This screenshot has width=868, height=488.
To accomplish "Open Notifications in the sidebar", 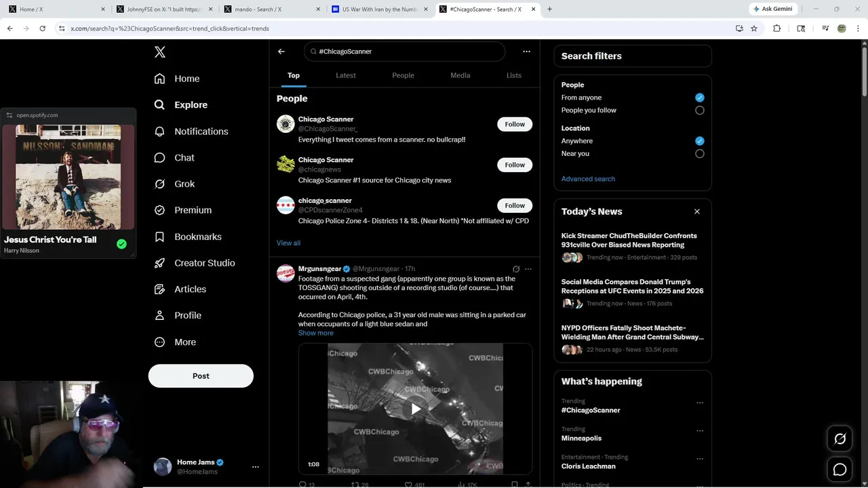I will (191, 131).
